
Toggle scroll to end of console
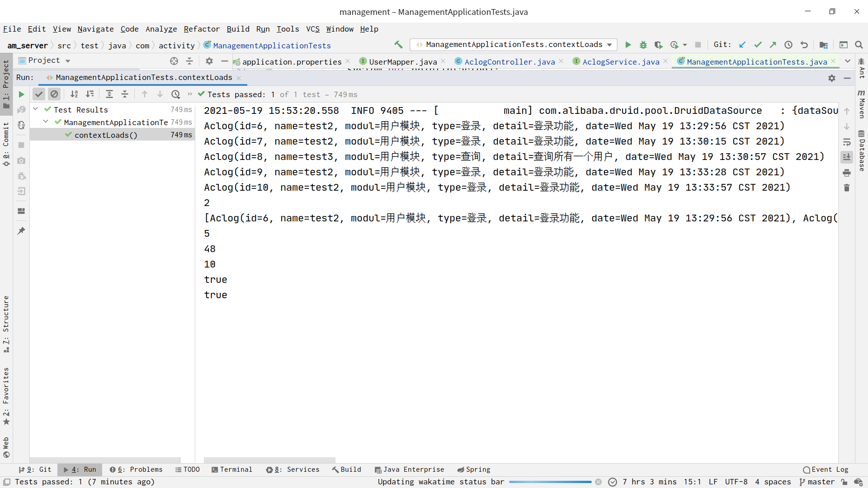[x=847, y=157]
